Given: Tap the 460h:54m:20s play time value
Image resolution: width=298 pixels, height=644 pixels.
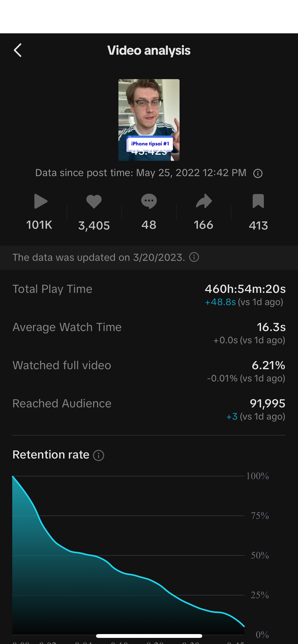Looking at the screenshot, I should pos(245,289).
